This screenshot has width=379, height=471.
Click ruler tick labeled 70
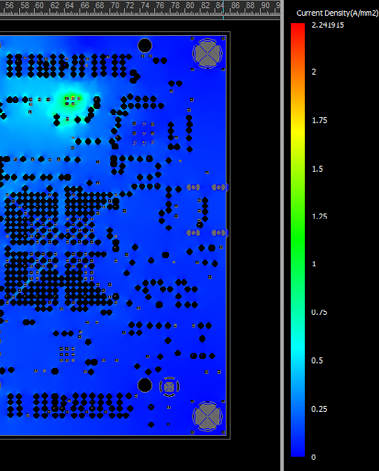115,6
